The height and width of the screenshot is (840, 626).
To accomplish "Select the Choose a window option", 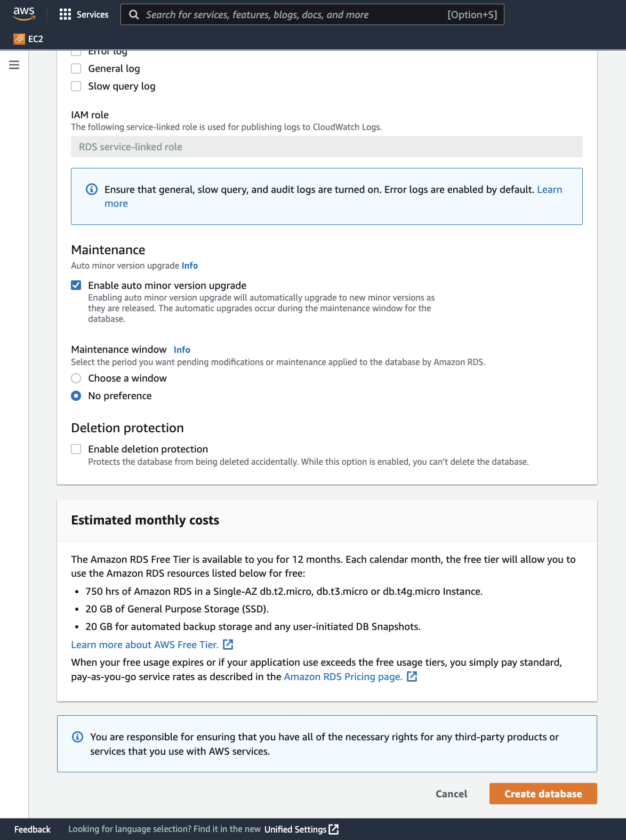I will click(76, 378).
